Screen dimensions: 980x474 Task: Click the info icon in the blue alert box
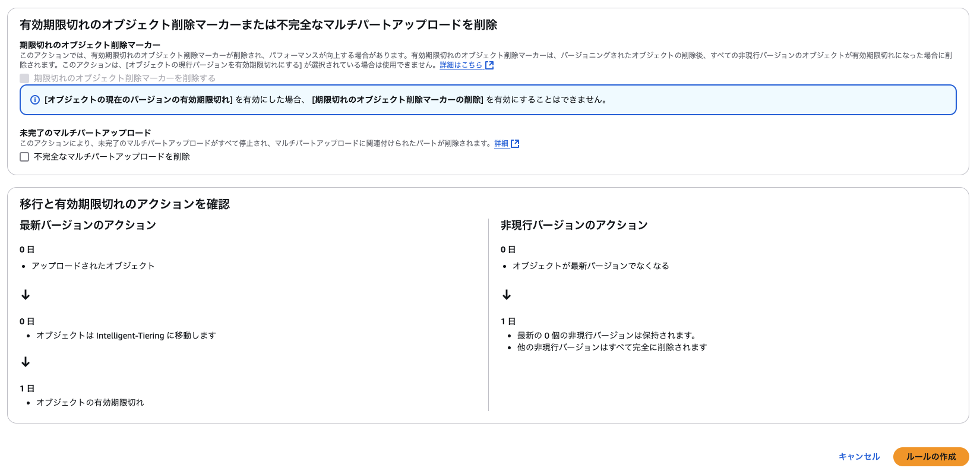tap(35, 100)
